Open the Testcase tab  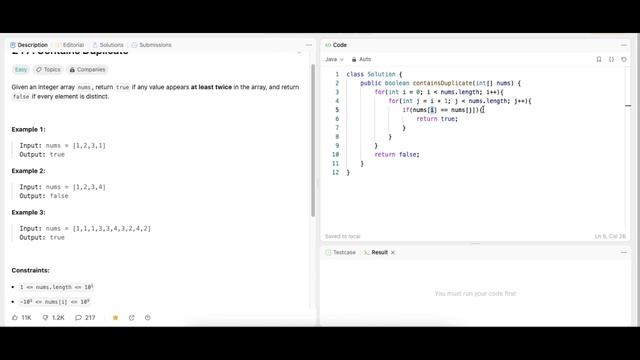click(x=340, y=252)
